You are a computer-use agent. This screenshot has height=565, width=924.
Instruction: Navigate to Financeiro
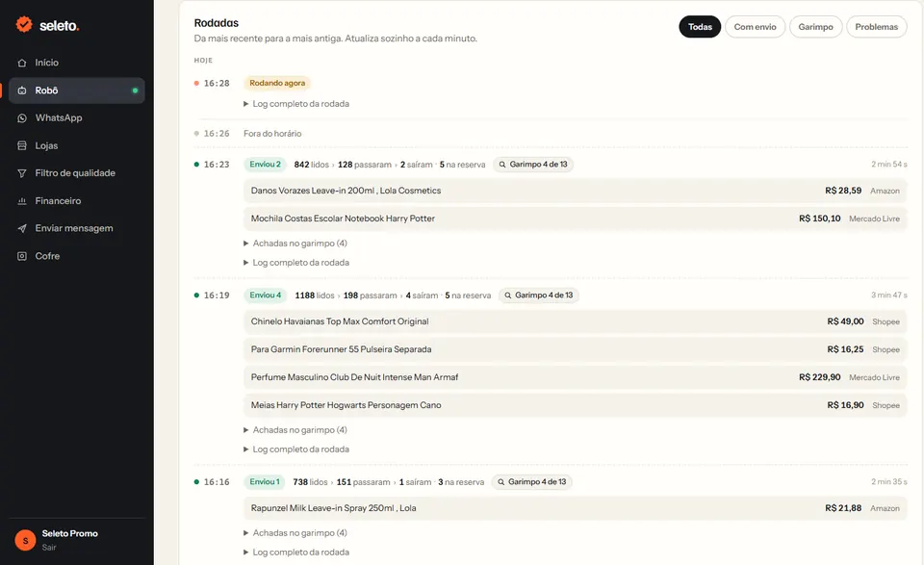coord(77,201)
